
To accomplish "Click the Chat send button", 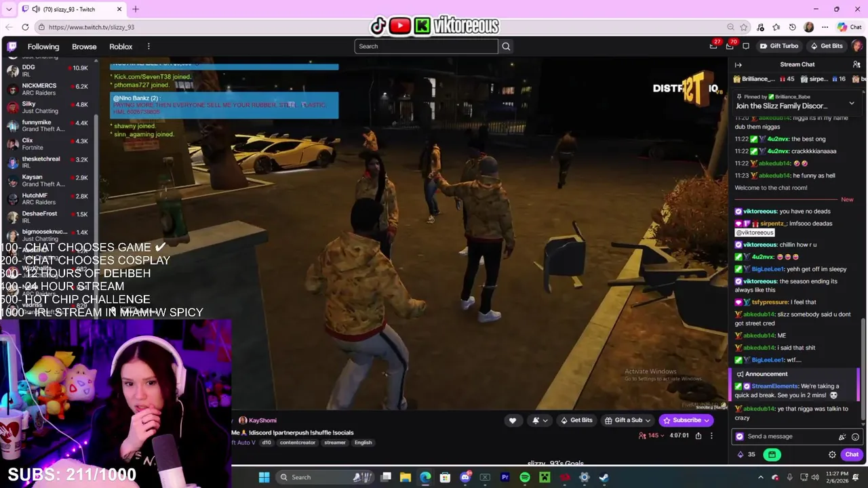I will pos(852,455).
